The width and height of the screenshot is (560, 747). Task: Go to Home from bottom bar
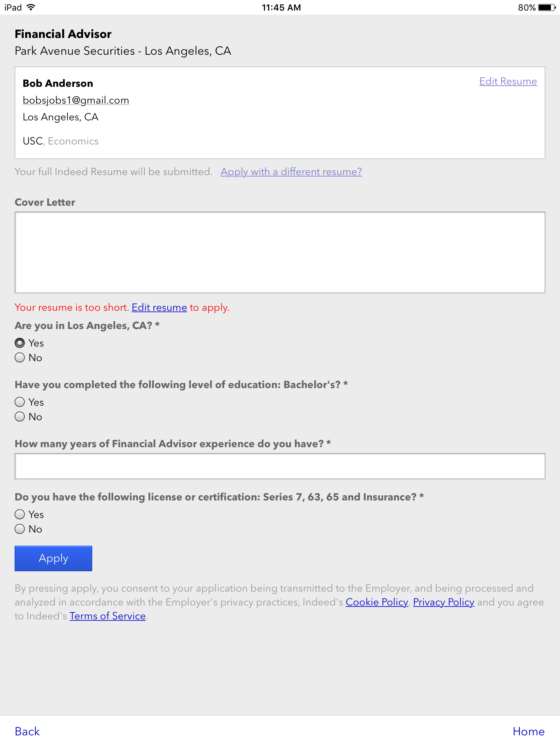click(528, 731)
